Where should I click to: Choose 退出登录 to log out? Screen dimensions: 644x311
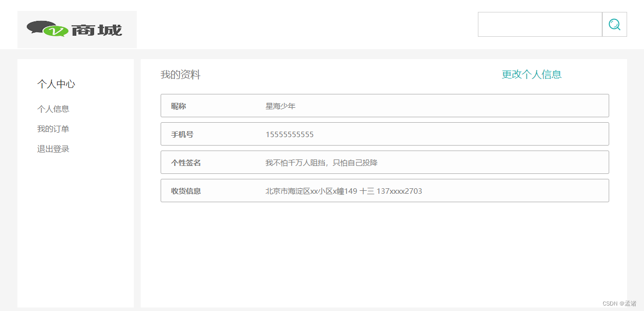pos(53,149)
